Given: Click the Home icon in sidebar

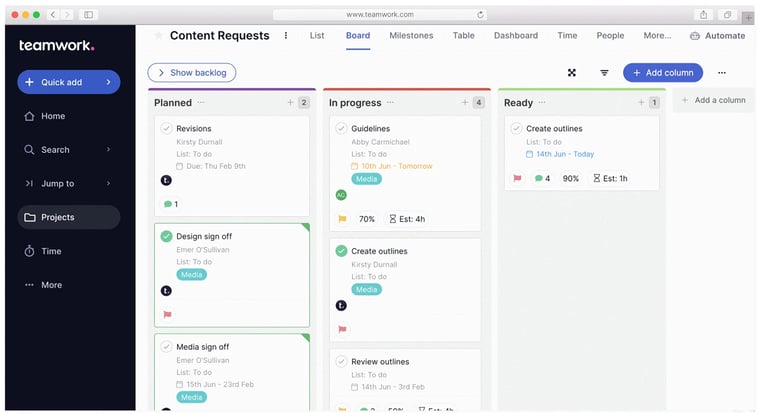Looking at the screenshot, I should coord(29,116).
